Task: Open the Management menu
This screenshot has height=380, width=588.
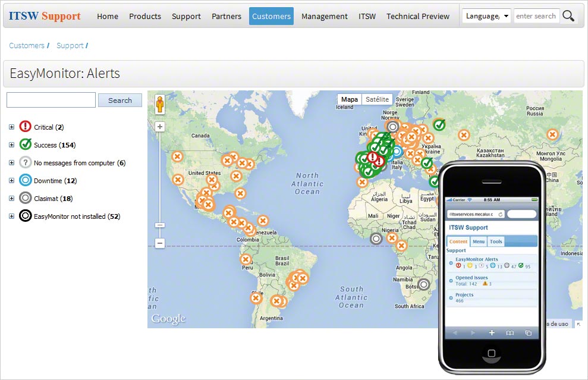Action: 325,16
